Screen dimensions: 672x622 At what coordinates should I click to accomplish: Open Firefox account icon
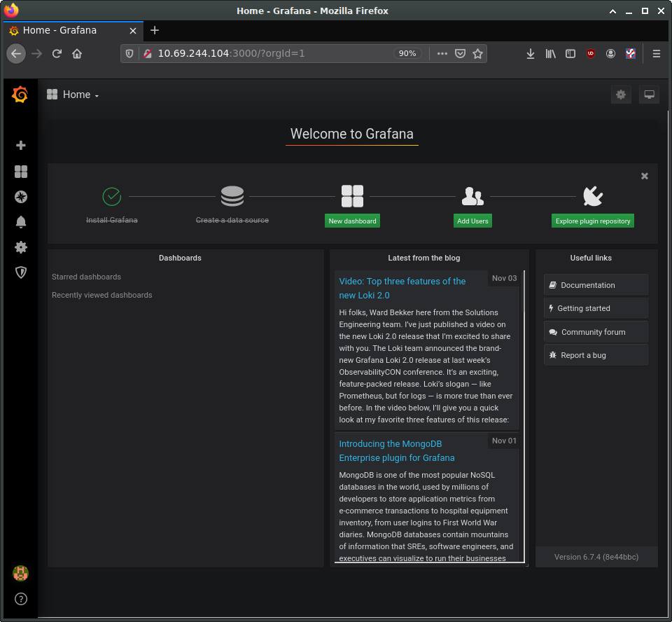coord(610,54)
